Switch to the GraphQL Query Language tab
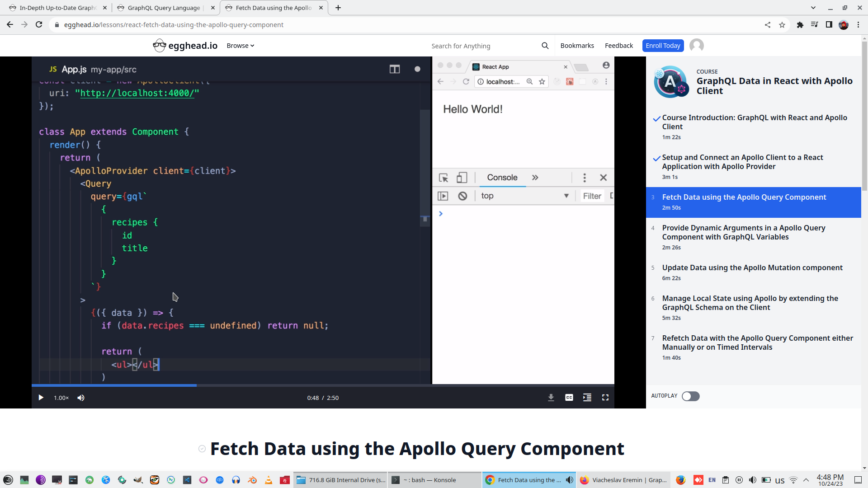Screen dimensions: 868x488 pos(164,8)
